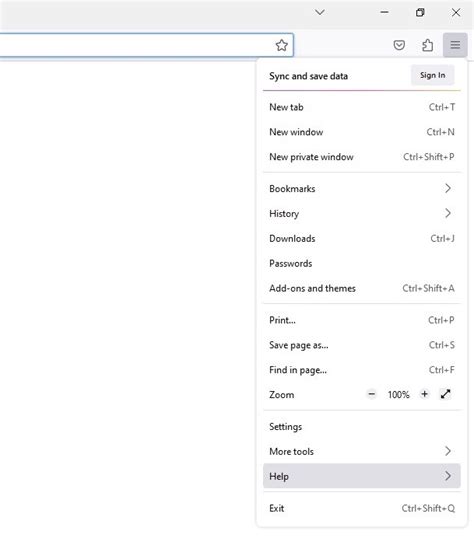Screen dimensions: 474x559
Task: Select New private window menu item
Action: (362, 157)
